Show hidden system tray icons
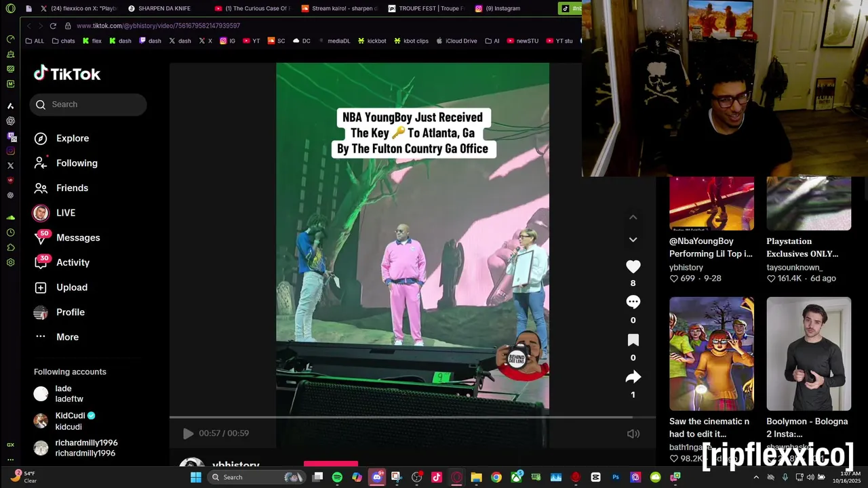This screenshot has width=868, height=488. point(756,477)
